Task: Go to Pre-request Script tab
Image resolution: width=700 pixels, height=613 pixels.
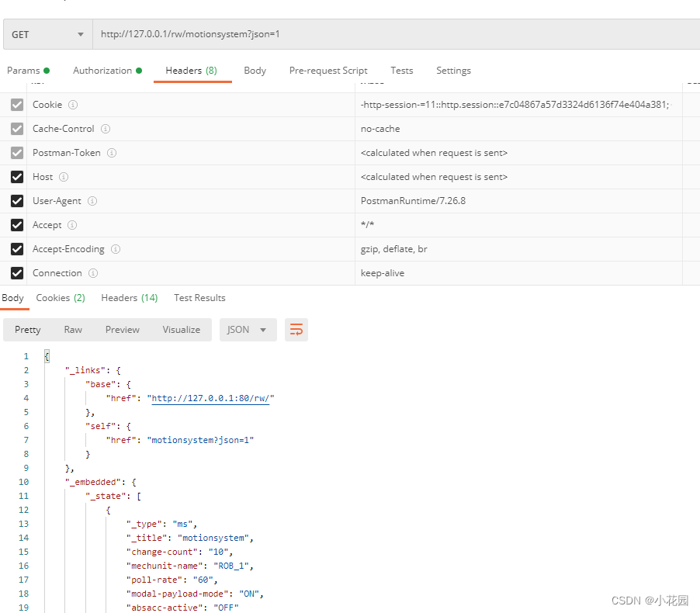Action: (328, 71)
